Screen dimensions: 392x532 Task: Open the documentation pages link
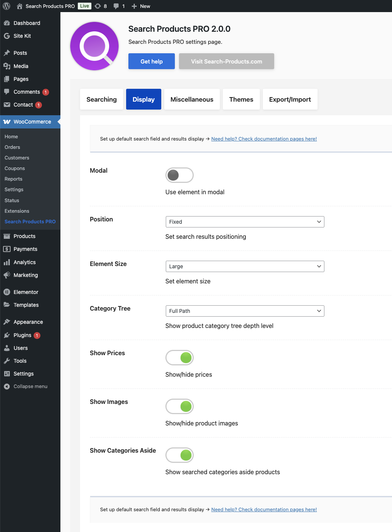[264, 139]
